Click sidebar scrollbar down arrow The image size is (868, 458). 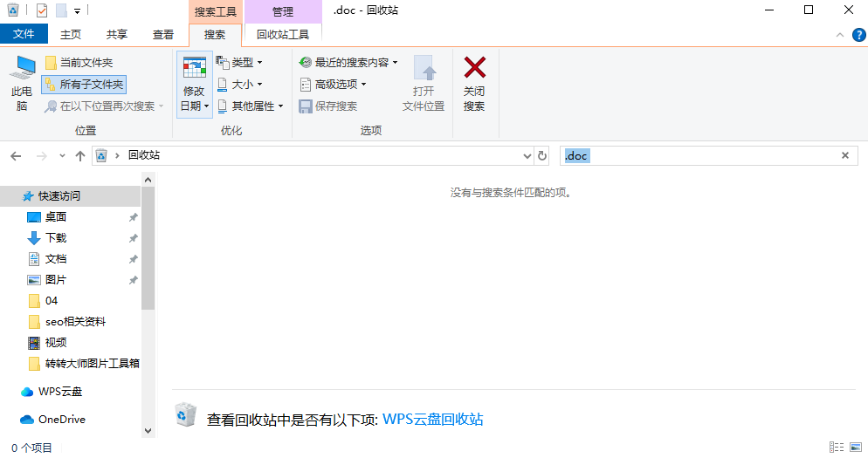click(148, 431)
